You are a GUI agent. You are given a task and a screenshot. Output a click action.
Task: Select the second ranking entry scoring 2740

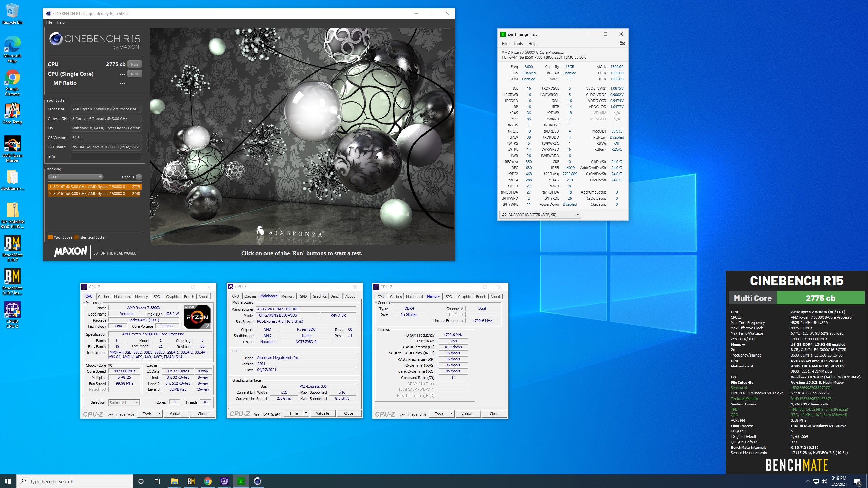[x=94, y=194]
